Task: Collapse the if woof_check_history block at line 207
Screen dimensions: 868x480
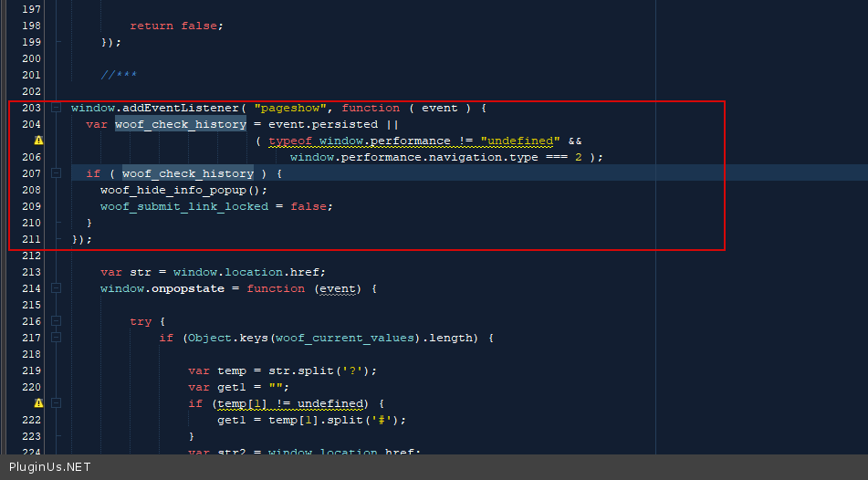Action: coord(57,173)
